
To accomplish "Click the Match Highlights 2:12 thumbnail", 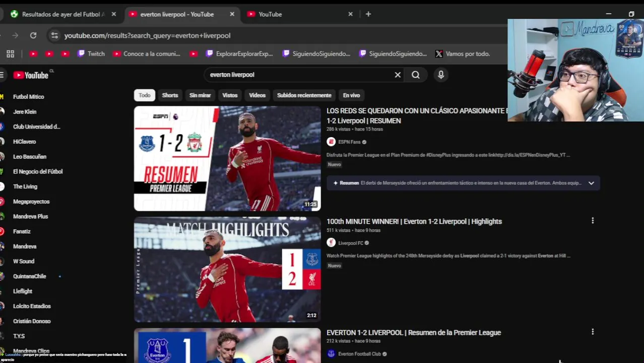I will click(227, 270).
